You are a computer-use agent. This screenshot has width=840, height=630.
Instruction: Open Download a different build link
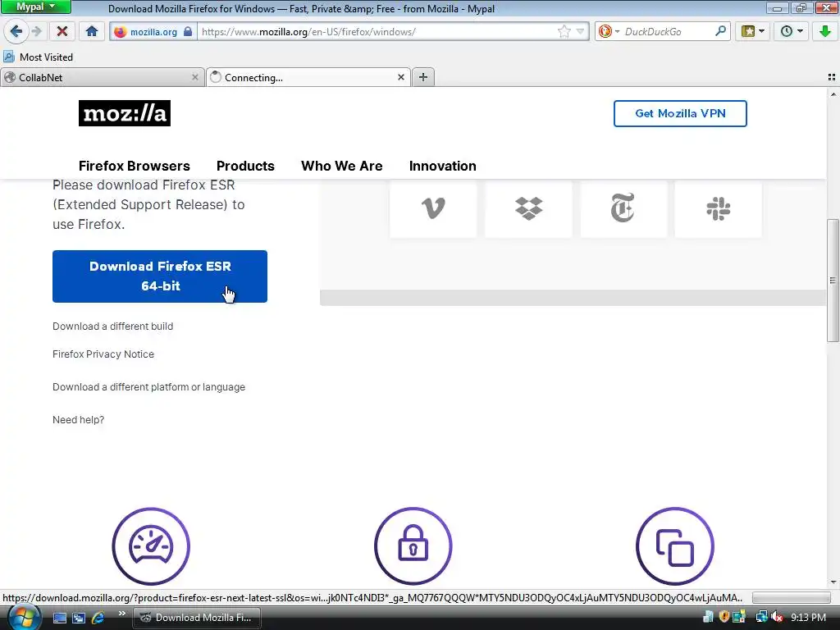click(x=112, y=326)
